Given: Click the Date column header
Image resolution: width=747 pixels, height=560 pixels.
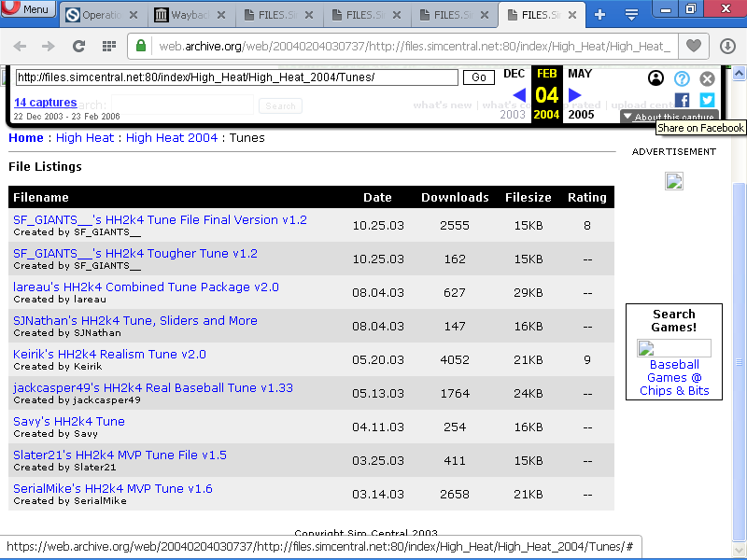Looking at the screenshot, I should point(377,197).
